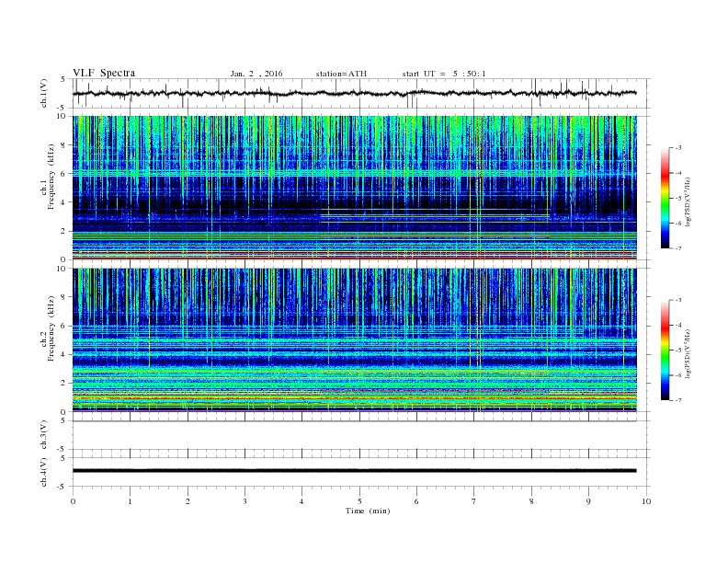The height and width of the screenshot is (563, 728).
Task: Click the log(PSD) label beside ch.2 colorbar
Action: pyautogui.click(x=688, y=353)
